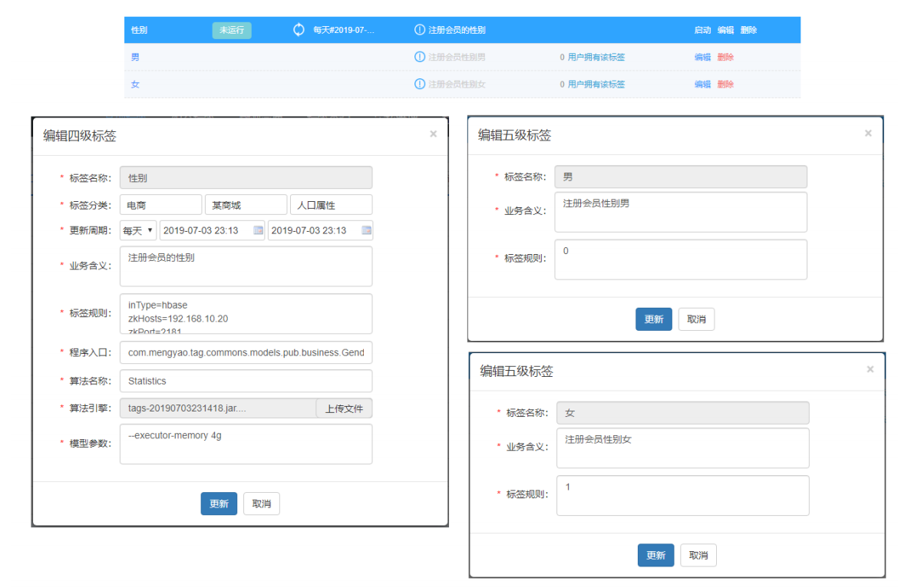
Task: Click the refresh cycle icon in 性别 row
Action: click(299, 30)
